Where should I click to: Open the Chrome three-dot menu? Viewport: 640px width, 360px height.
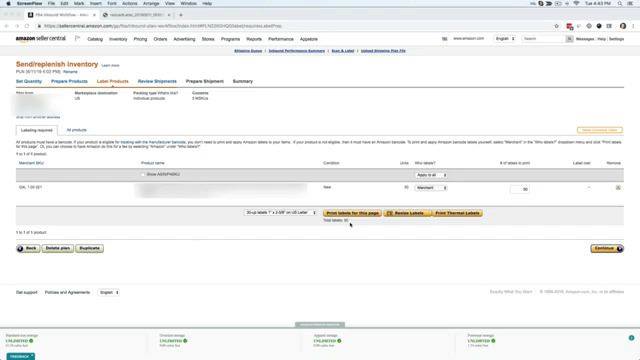[633, 26]
